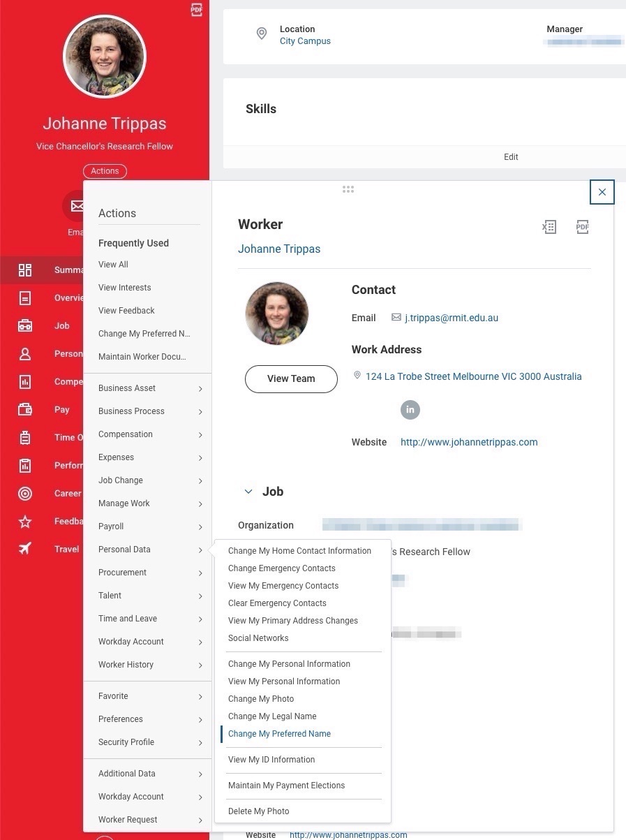Collapse the Job section chevron
The width and height of the screenshot is (626, 840).
point(248,492)
